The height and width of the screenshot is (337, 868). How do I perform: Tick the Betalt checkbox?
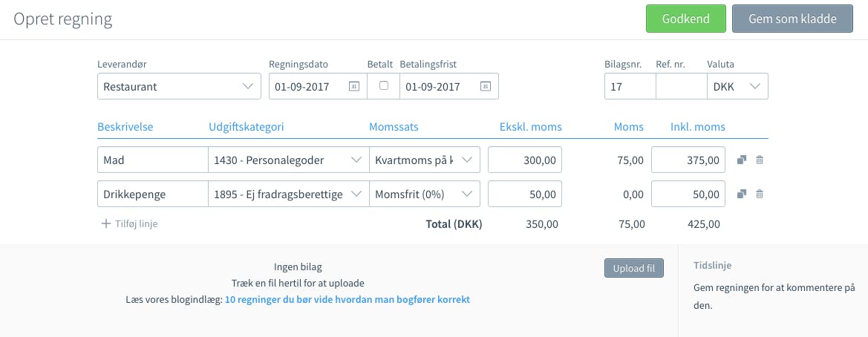[384, 86]
